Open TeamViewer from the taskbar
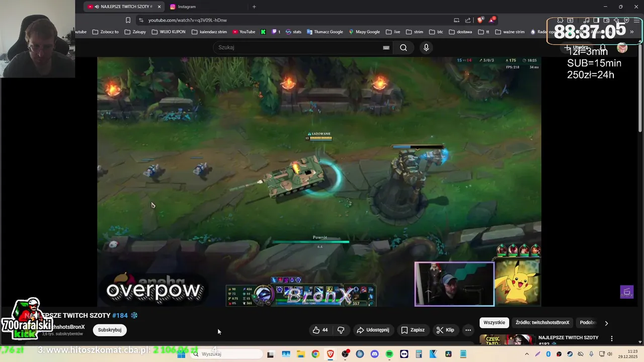644x362 pixels. coord(404,354)
